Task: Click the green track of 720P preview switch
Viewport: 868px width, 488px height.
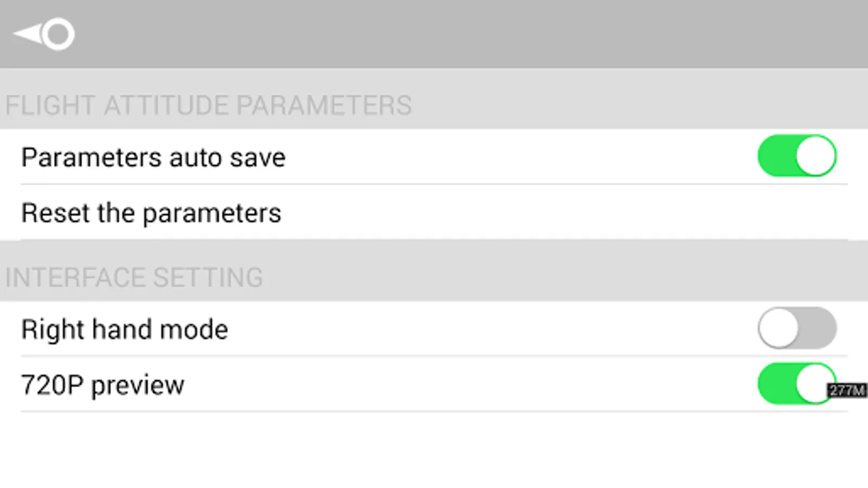Action: pyautogui.click(x=775, y=384)
